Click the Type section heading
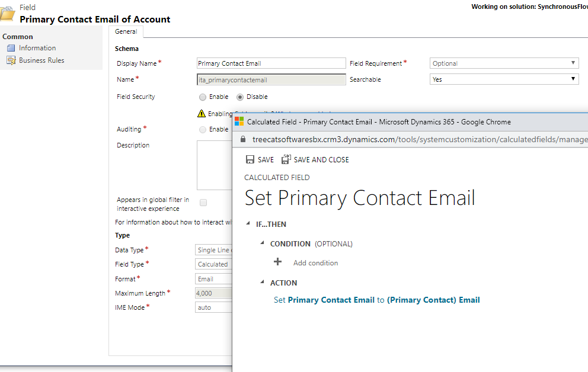This screenshot has width=588, height=372. point(122,235)
